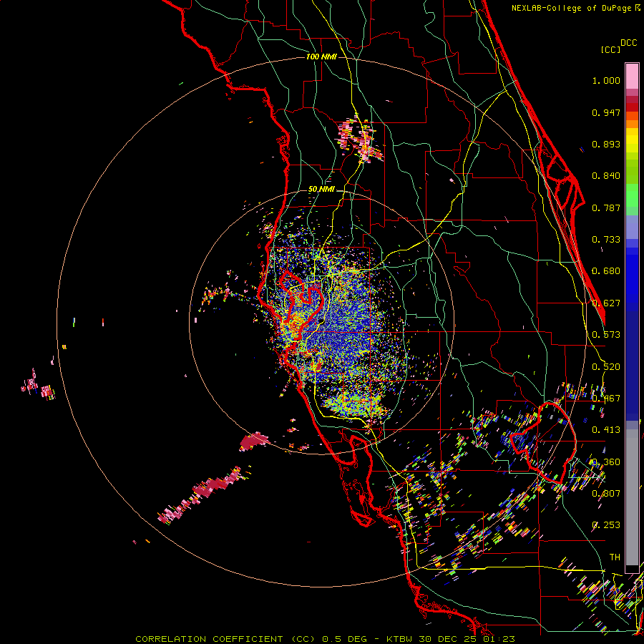This screenshot has width=644, height=644.
Task: Pick the gray lower segment of the color bar
Action: point(632,497)
